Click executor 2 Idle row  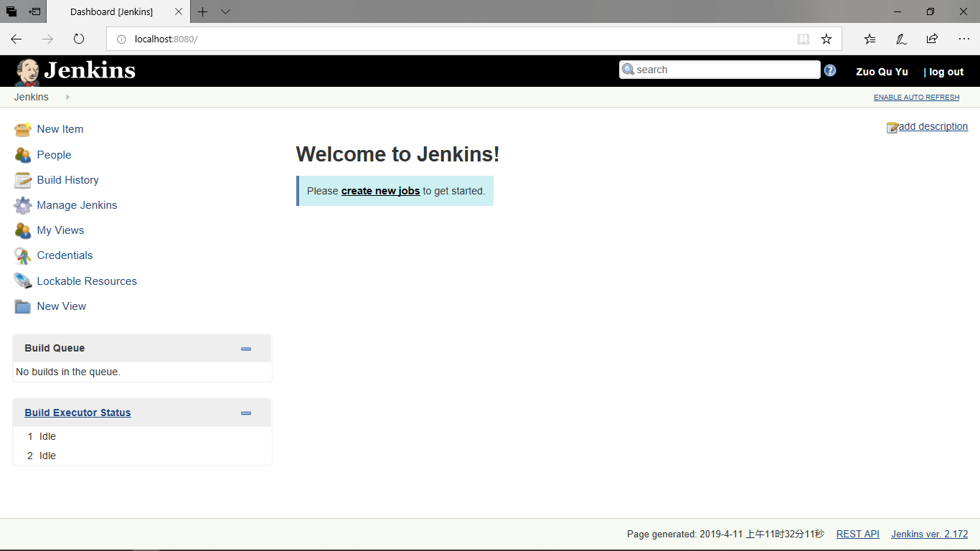tap(142, 456)
